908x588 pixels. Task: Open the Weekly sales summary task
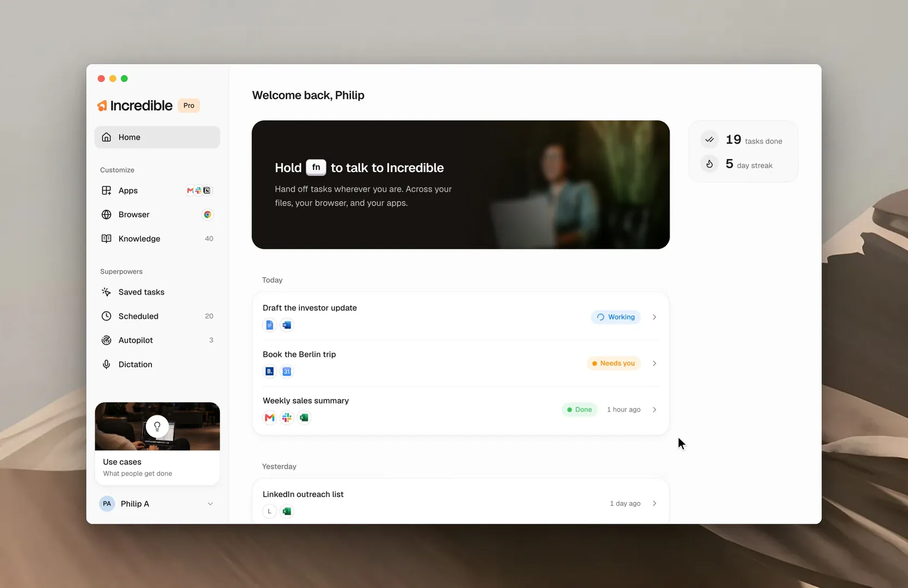[x=461, y=410]
